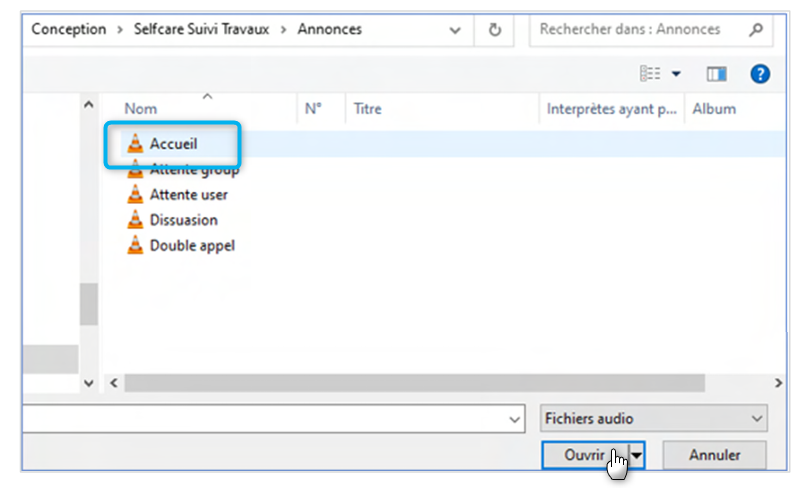801x488 pixels.
Task: Click the search magnifier icon
Action: [755, 30]
